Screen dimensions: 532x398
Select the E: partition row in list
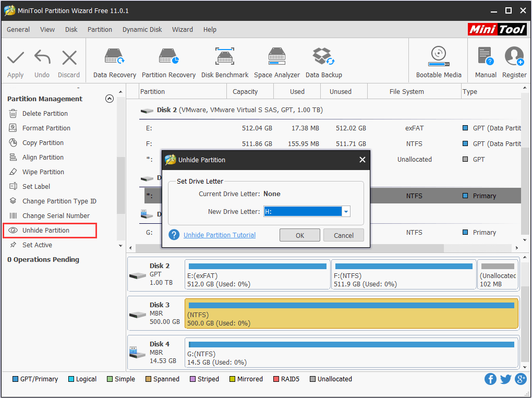[x=330, y=128]
